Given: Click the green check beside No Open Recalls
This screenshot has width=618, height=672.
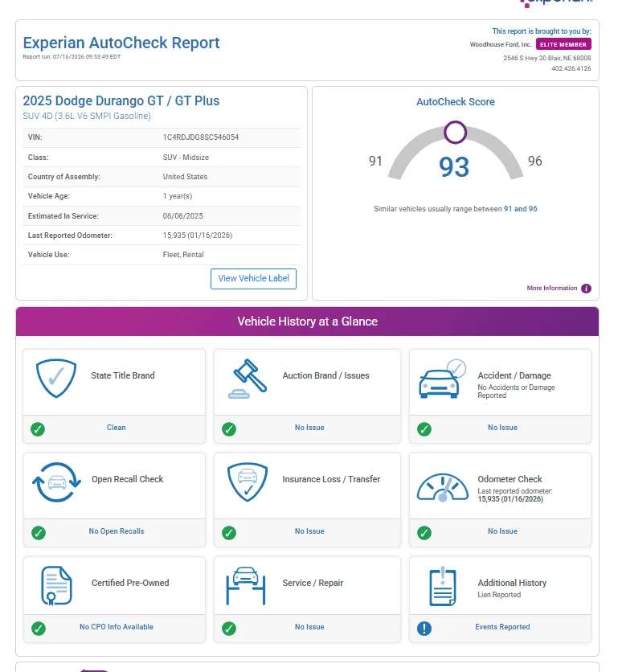Looking at the screenshot, I should [x=39, y=533].
